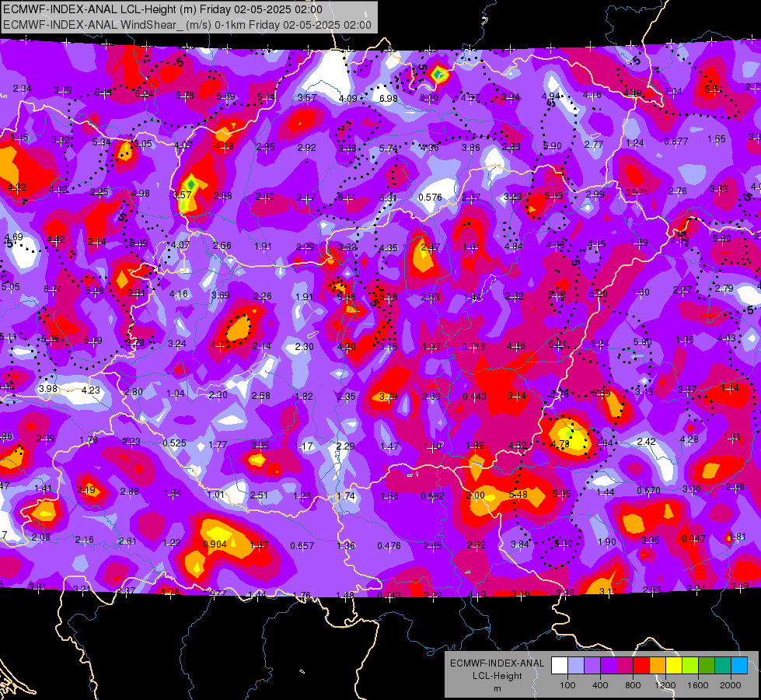761x700 pixels.
Task: Click the legend unit label m
Action: click(497, 689)
